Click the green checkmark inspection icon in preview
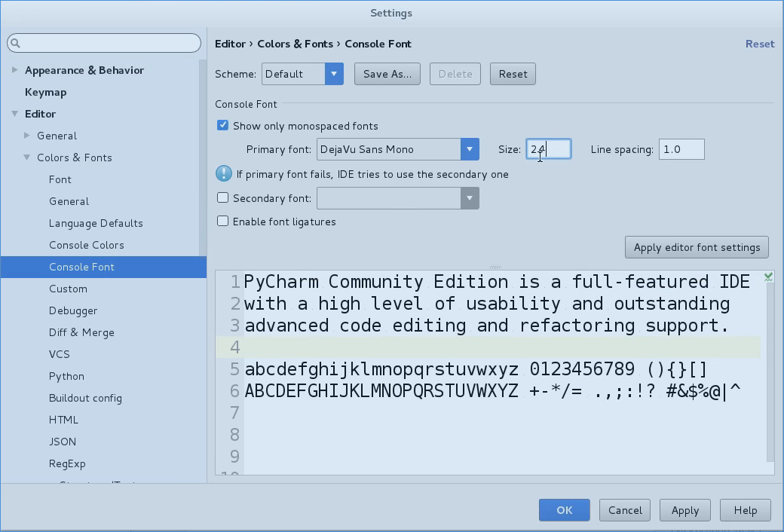 coord(768,277)
